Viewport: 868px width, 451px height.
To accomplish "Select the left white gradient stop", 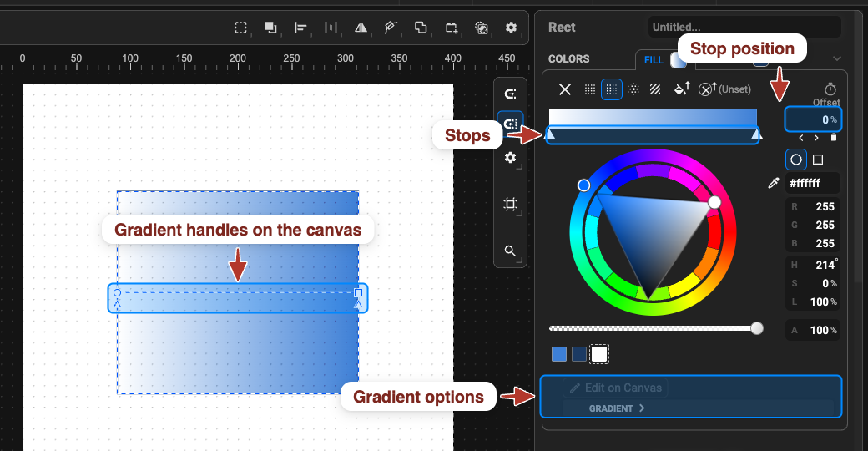I will coord(550,134).
